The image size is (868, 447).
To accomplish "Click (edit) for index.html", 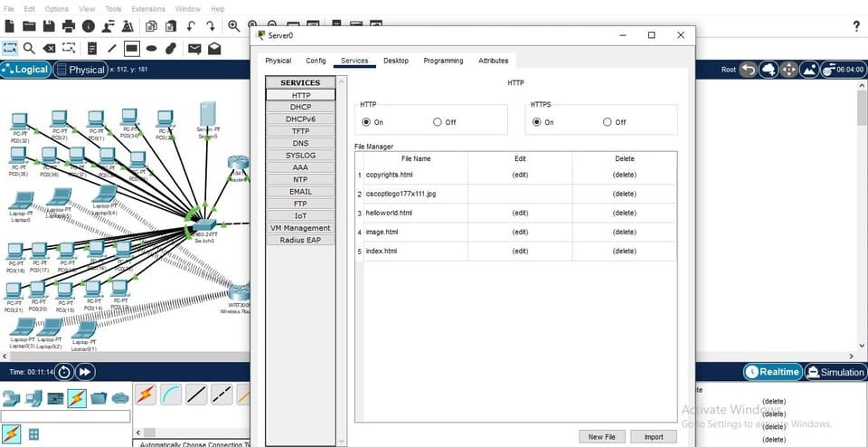I will click(x=520, y=251).
